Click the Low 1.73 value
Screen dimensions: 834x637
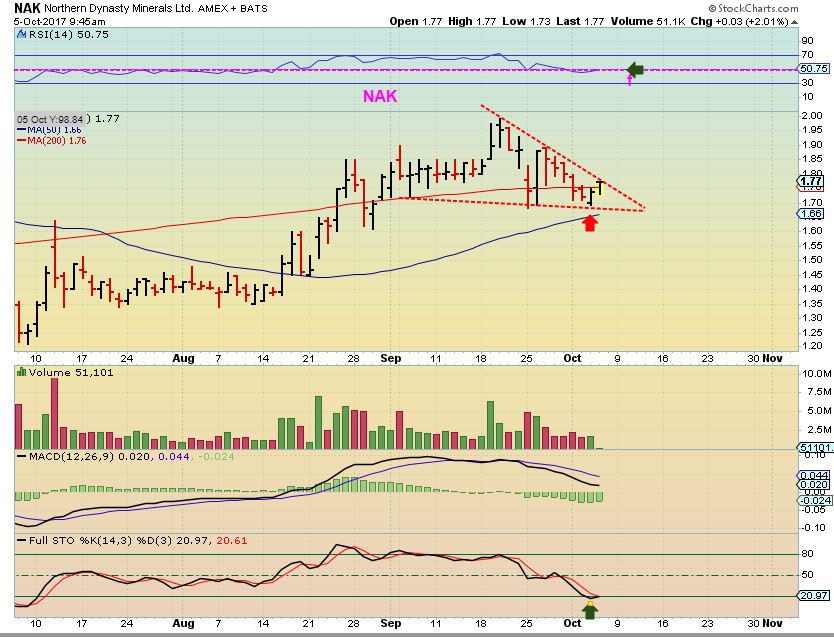pyautogui.click(x=527, y=21)
